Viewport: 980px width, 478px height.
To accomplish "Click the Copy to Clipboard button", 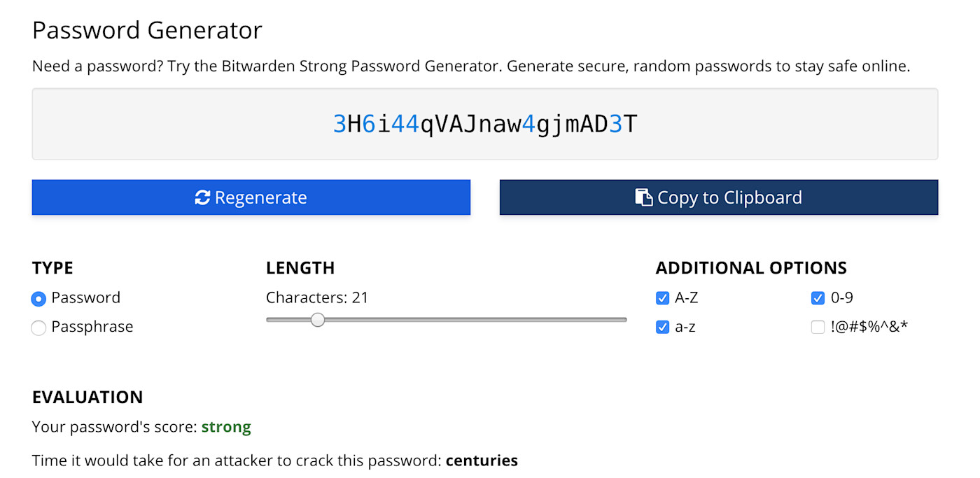I will click(718, 197).
